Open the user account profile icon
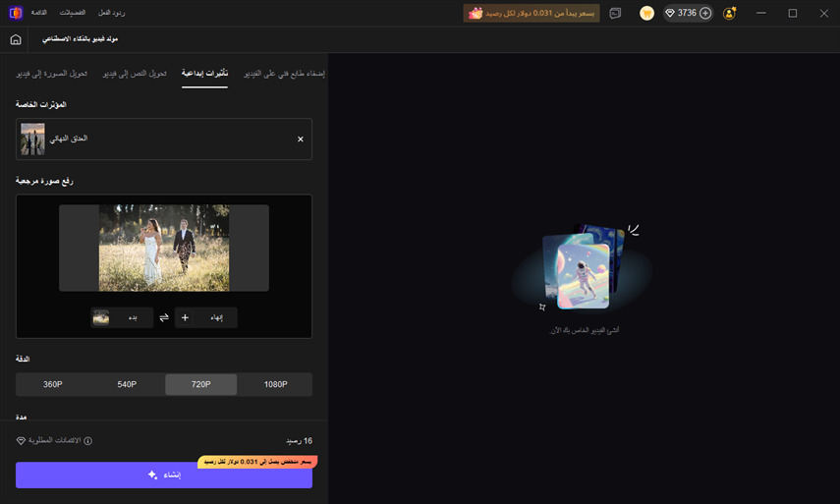 tap(729, 13)
